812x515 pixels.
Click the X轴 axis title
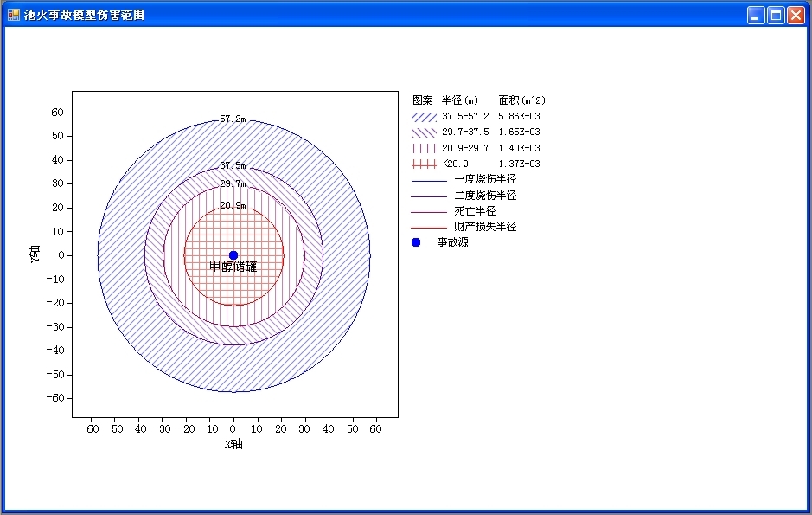coord(233,444)
